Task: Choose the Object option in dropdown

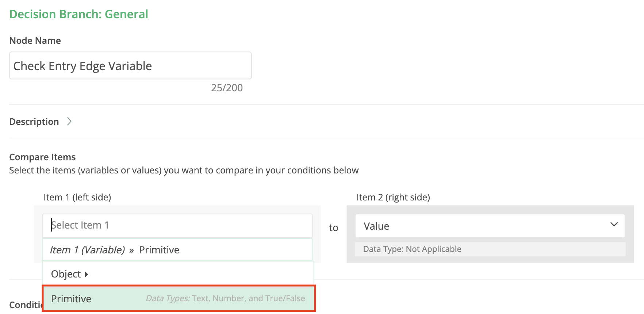Action: (66, 274)
